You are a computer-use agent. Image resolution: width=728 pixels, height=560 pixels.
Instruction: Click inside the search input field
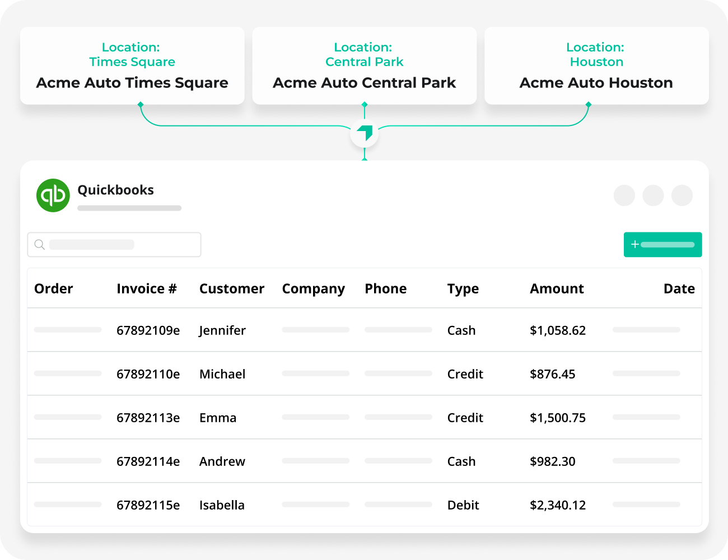[x=123, y=245]
